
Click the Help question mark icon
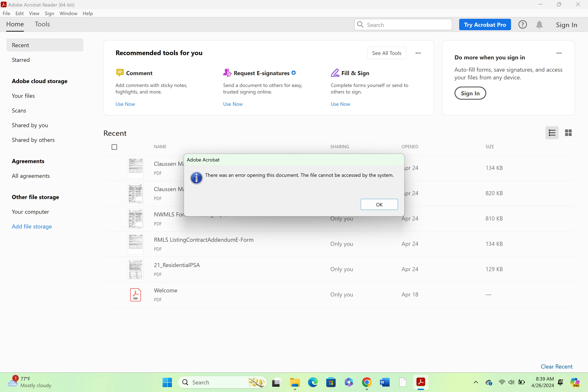pos(522,24)
